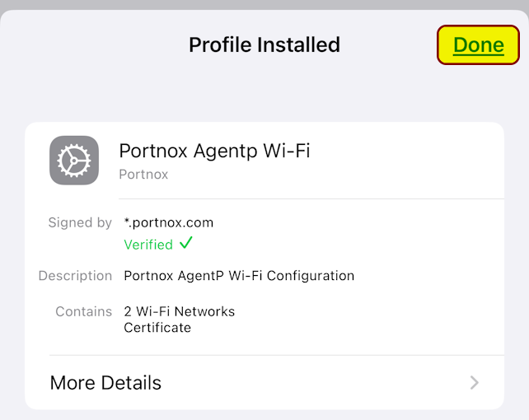Click the 2 Wi-Fi Networks entry
Image resolution: width=529 pixels, height=420 pixels.
tap(179, 311)
